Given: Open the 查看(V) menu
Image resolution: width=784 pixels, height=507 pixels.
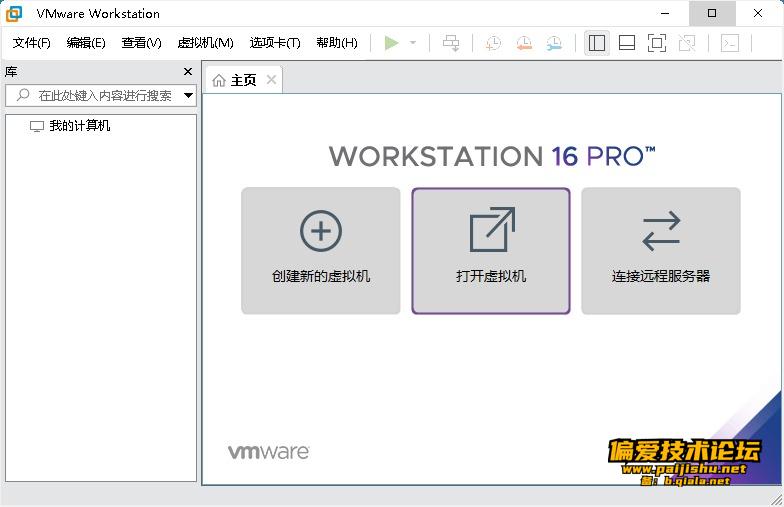Looking at the screenshot, I should (142, 43).
